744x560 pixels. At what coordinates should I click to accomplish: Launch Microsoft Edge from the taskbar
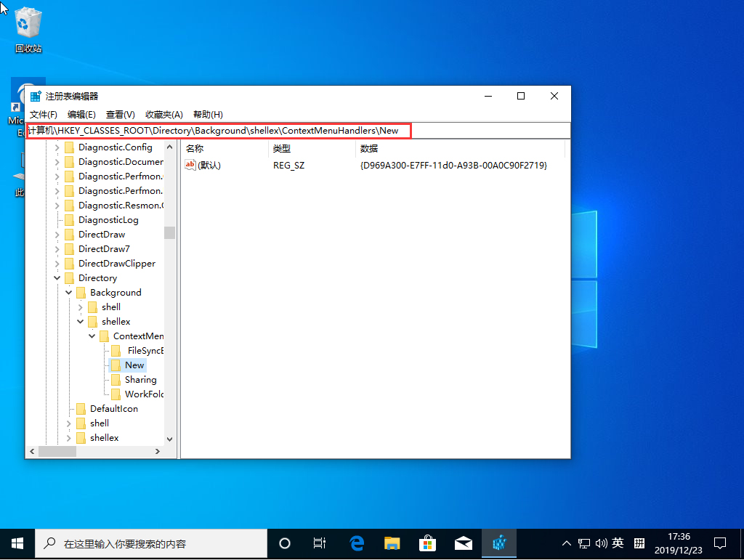point(357,543)
